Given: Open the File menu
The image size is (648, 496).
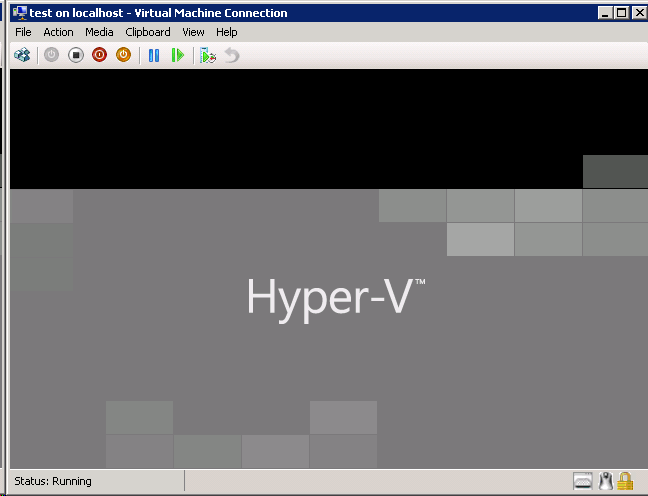Looking at the screenshot, I should pyautogui.click(x=23, y=32).
